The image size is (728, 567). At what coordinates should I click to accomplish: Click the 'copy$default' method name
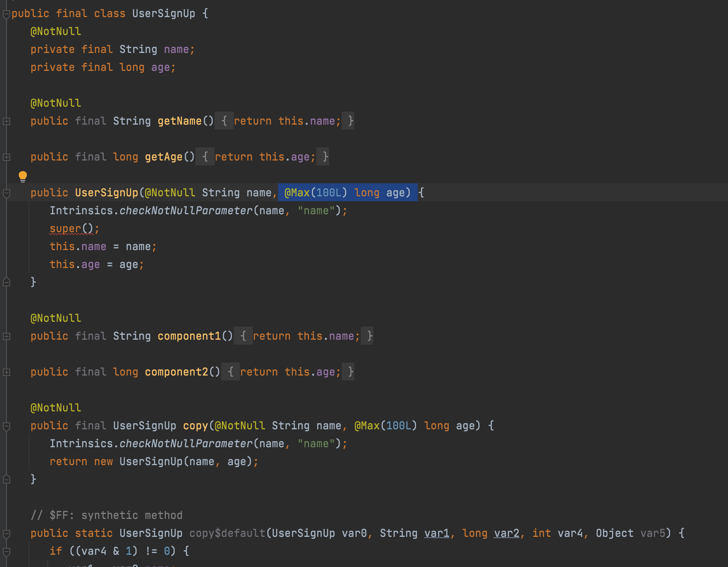[227, 533]
